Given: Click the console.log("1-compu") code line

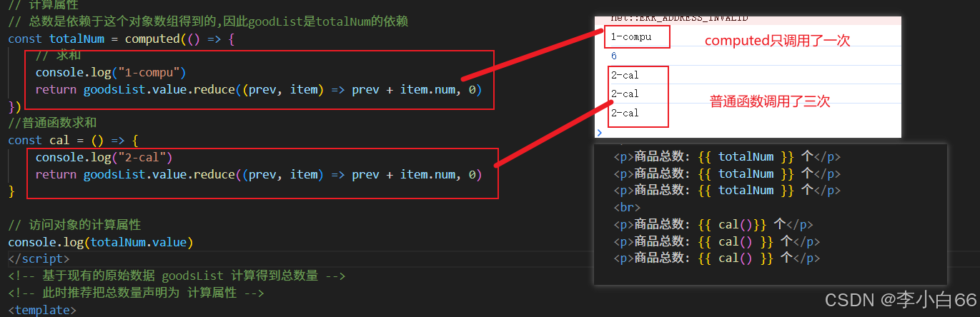Looking at the screenshot, I should tap(111, 73).
